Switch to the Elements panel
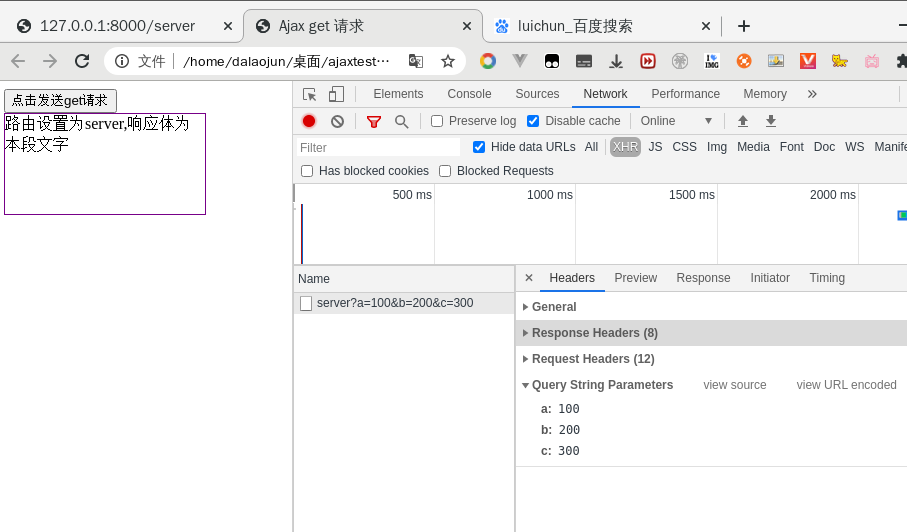Image resolution: width=907 pixels, height=532 pixels. (398, 94)
